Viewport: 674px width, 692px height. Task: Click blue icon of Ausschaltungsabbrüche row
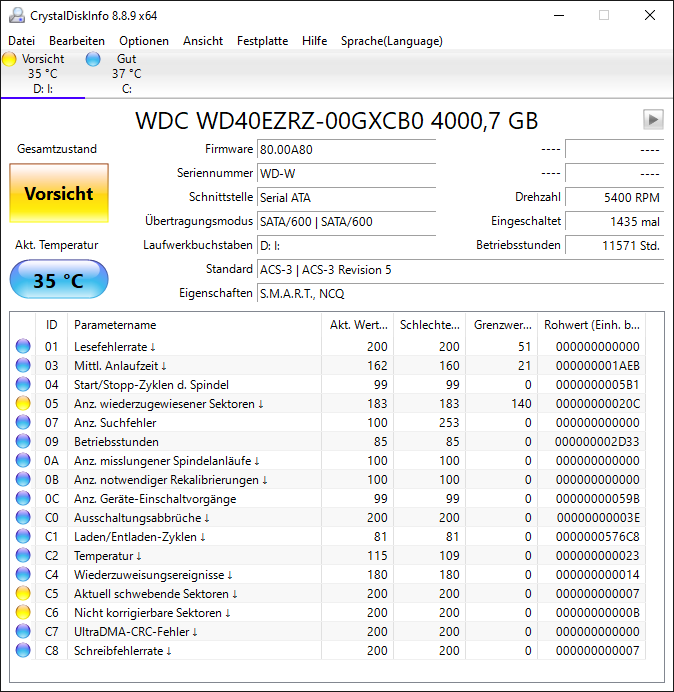[x=23, y=517]
